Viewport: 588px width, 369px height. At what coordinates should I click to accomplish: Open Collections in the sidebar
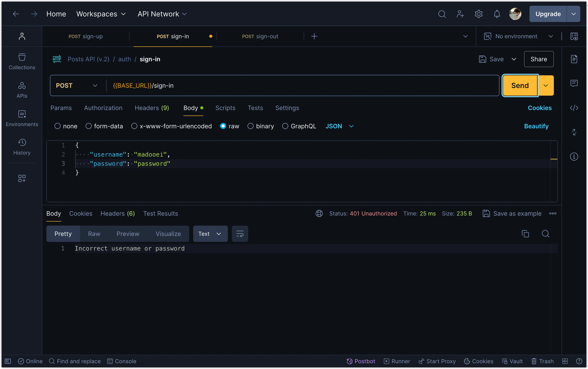[x=22, y=62]
